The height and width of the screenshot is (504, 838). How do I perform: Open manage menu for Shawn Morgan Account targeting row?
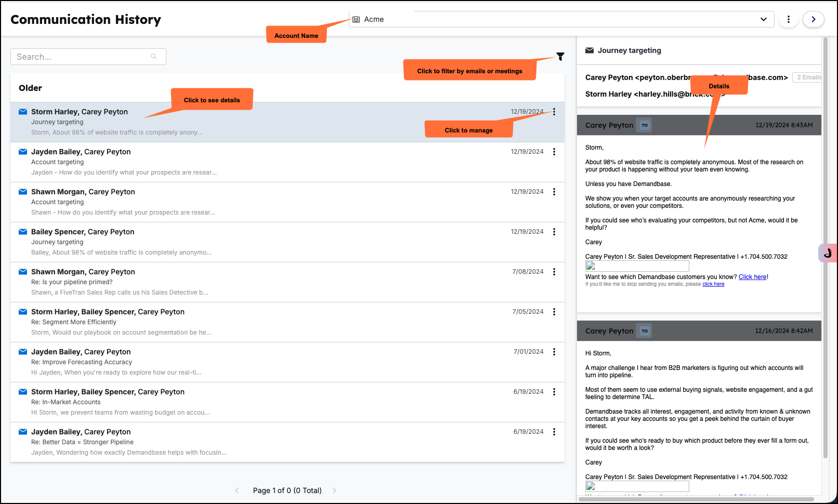(x=554, y=192)
